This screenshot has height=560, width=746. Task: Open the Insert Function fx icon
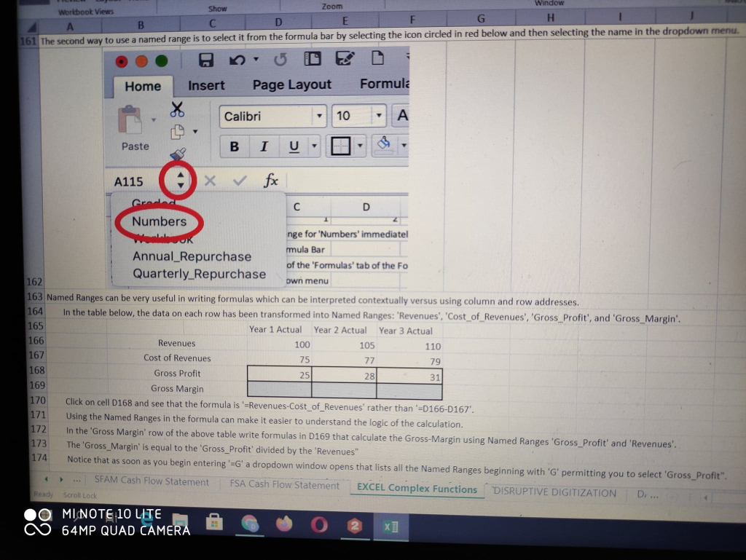[270, 181]
